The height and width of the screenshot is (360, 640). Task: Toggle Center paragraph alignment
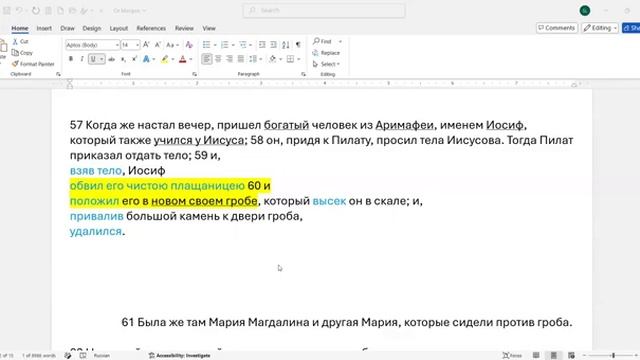(218, 59)
